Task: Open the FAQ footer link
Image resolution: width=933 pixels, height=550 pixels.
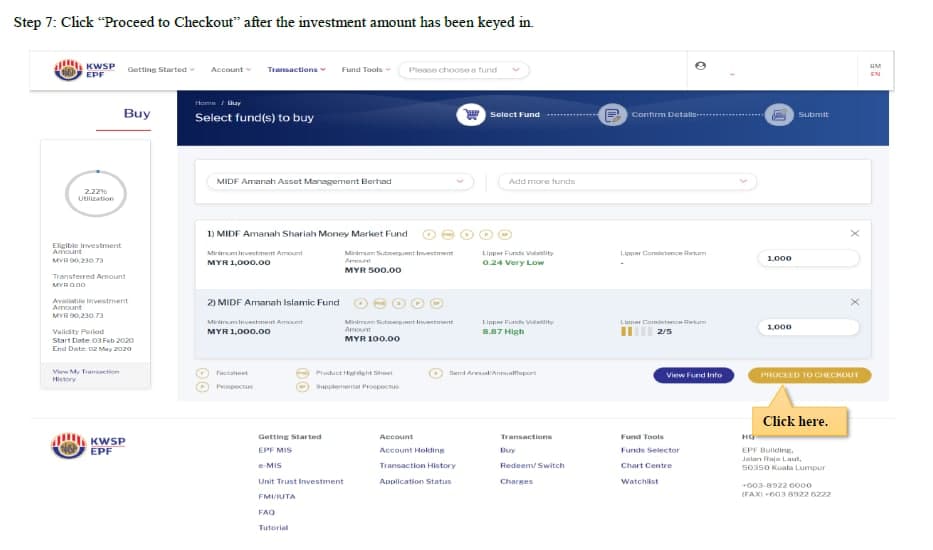Action: coord(267,512)
